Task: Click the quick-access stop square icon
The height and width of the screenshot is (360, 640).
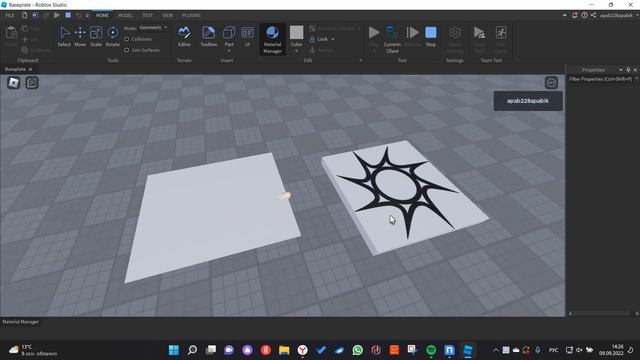Action: [68, 15]
